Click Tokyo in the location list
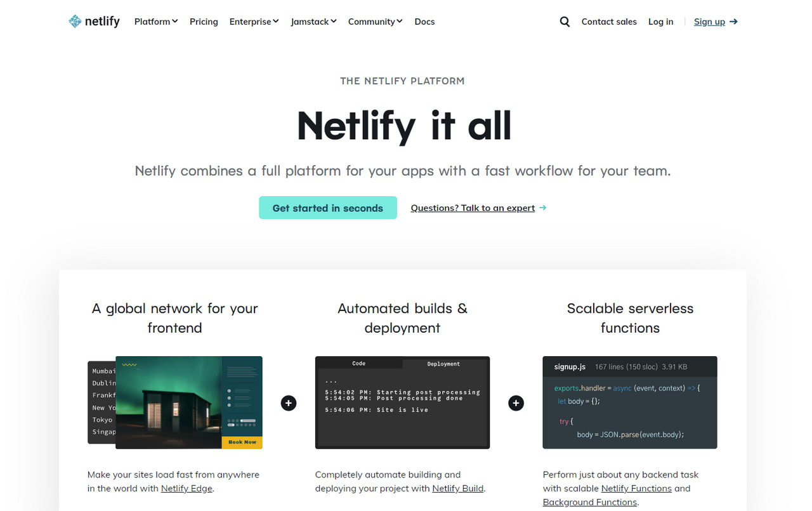This screenshot has height=511, width=812. [x=102, y=420]
